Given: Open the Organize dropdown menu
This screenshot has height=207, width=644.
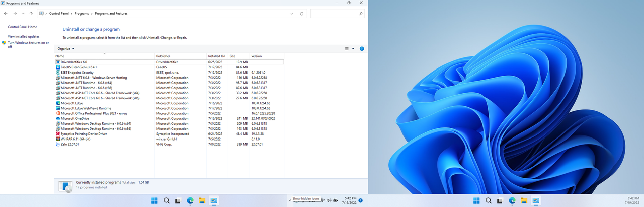Looking at the screenshot, I should click(x=66, y=49).
